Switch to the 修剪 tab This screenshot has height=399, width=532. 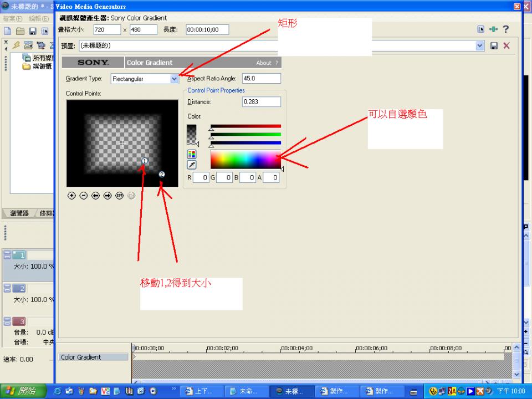point(46,213)
